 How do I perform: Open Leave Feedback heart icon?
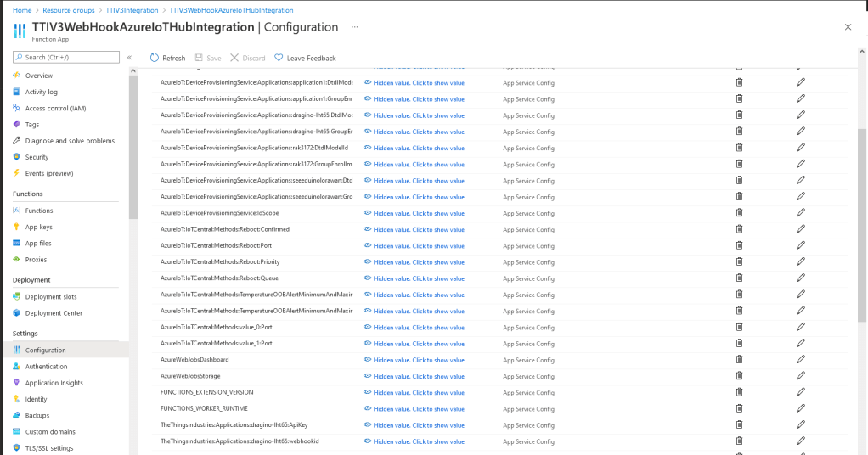pos(279,58)
